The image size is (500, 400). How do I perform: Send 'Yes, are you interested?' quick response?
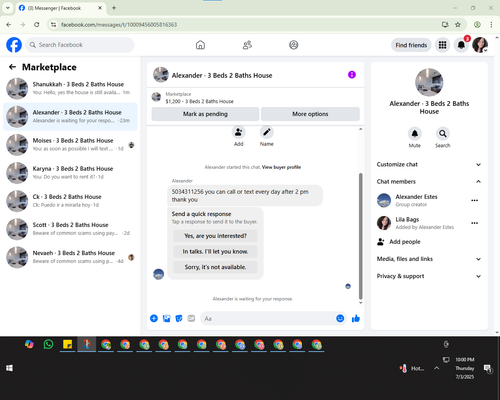[215, 236]
